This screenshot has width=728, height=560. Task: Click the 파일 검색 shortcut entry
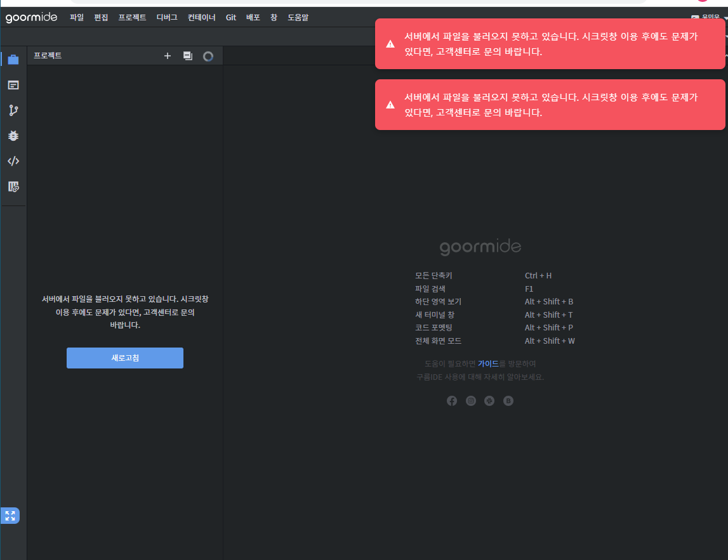(430, 289)
